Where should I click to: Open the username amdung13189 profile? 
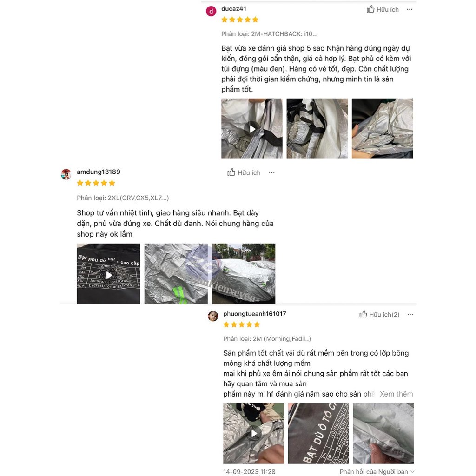(99, 172)
